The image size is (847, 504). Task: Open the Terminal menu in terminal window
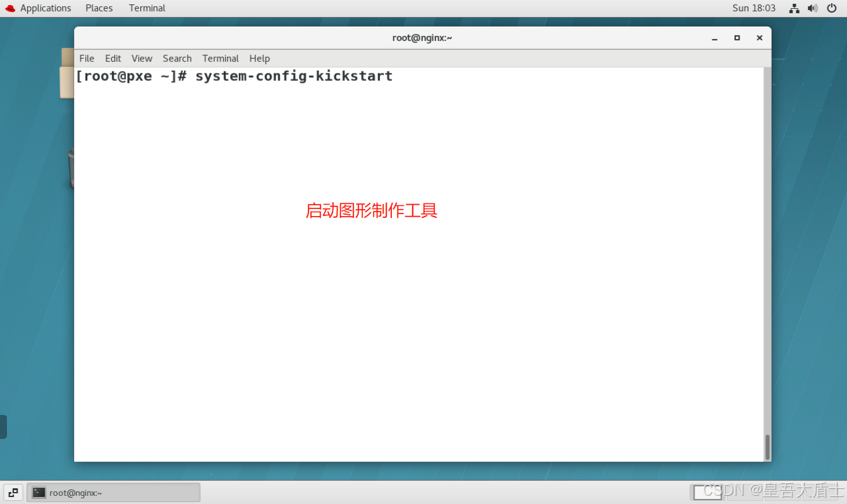pyautogui.click(x=221, y=58)
